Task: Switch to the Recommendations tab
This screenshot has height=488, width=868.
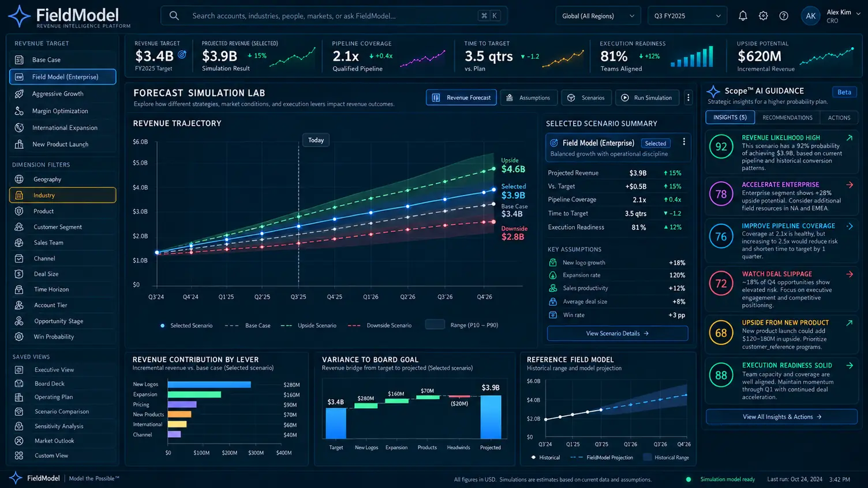Action: tap(787, 117)
